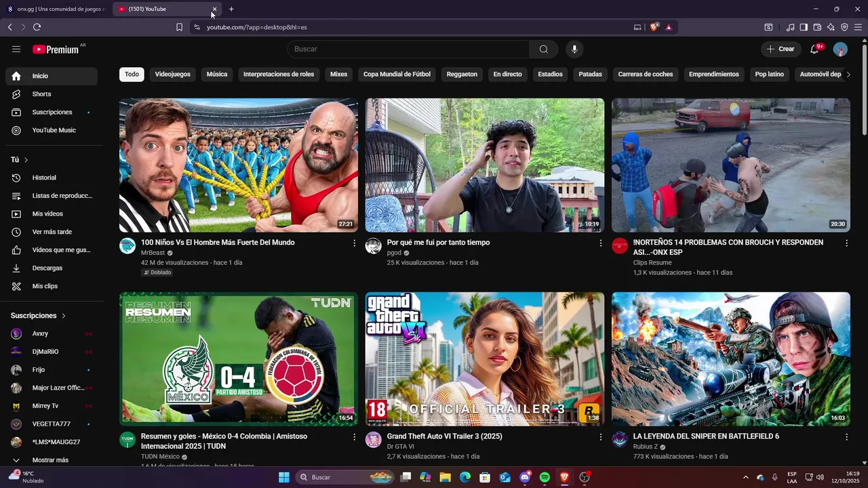Open the Brave VPN shield icon
The image size is (868, 488).
tap(844, 27)
